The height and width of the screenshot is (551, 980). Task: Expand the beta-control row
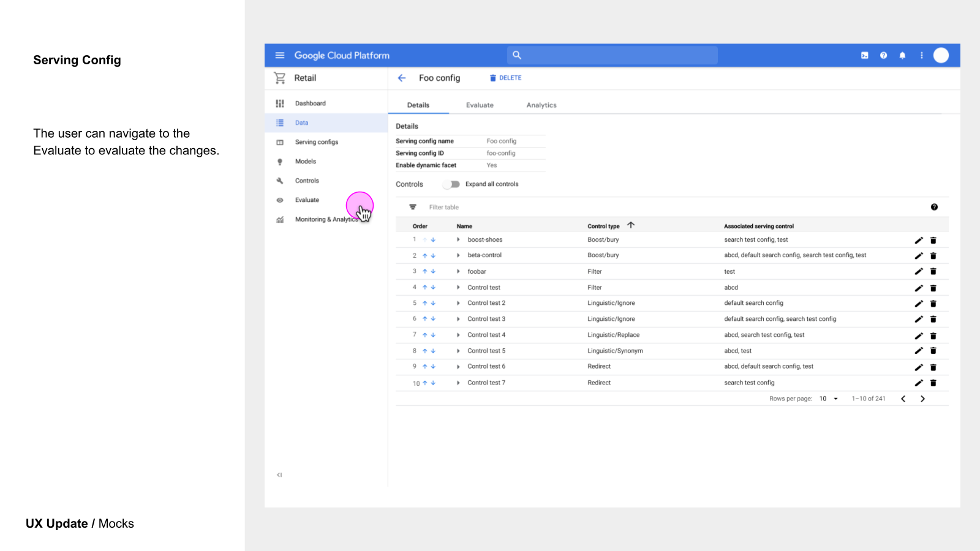(x=458, y=255)
